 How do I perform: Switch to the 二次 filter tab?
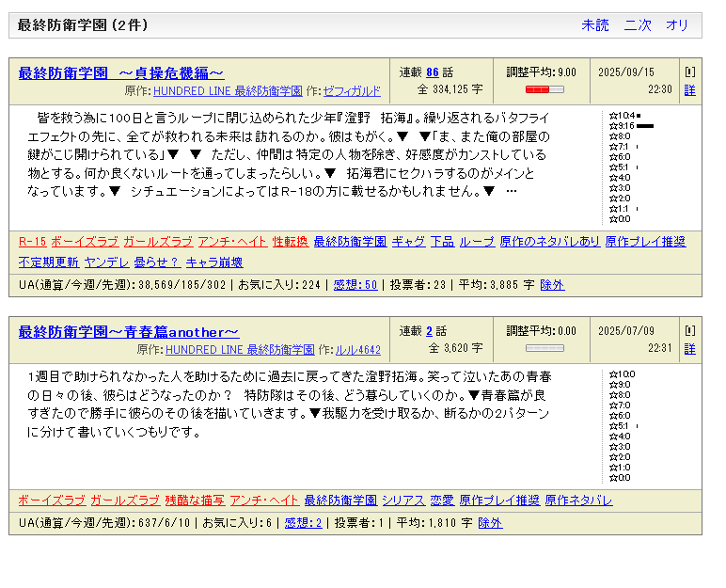638,25
